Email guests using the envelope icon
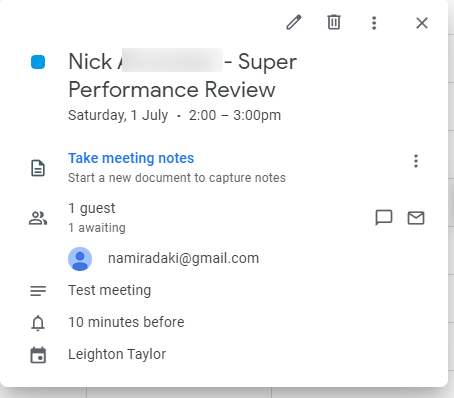Screen dimensions: 454x398 click(416, 218)
